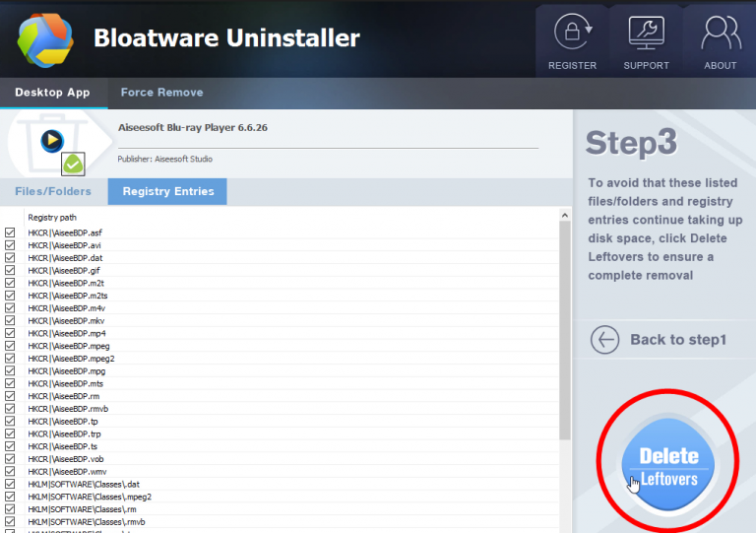
Task: Select the Registry Entries tab
Action: tap(167, 191)
